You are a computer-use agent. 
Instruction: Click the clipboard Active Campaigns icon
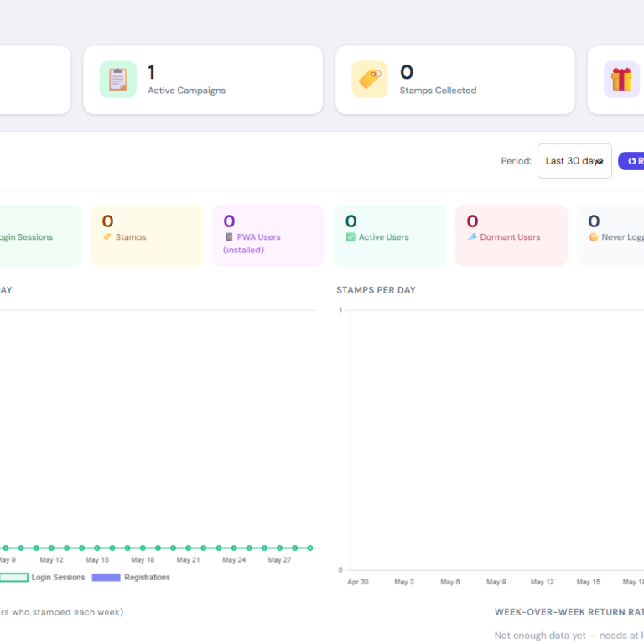coord(118,80)
